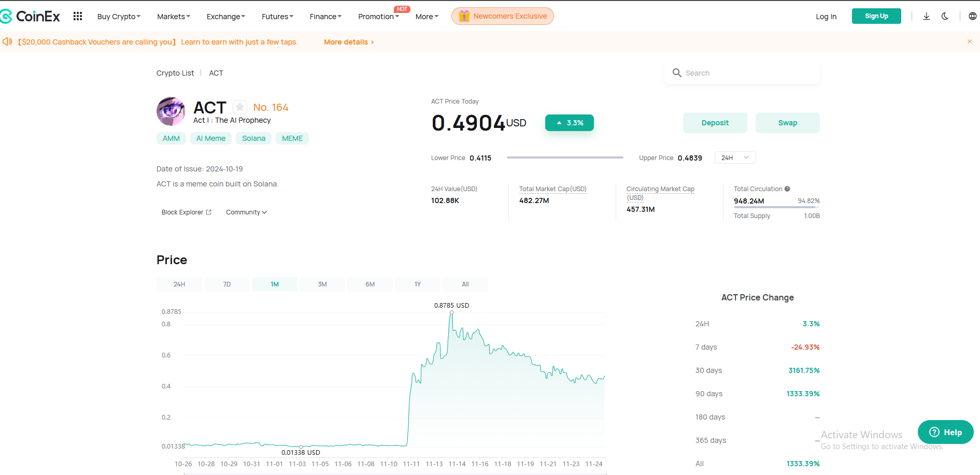The width and height of the screenshot is (980, 475).
Task: Click the gift Newcomers Exclusive button
Action: coord(503,16)
